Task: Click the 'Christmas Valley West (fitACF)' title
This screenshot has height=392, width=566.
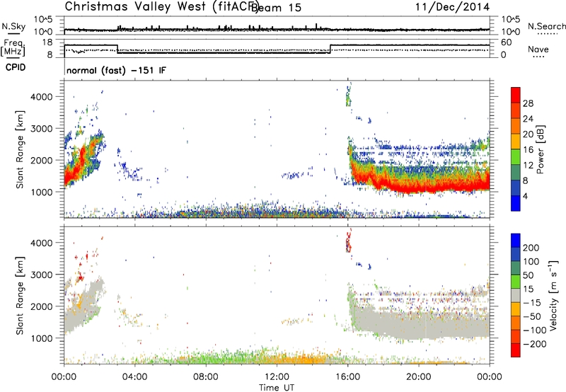Action: (161, 7)
